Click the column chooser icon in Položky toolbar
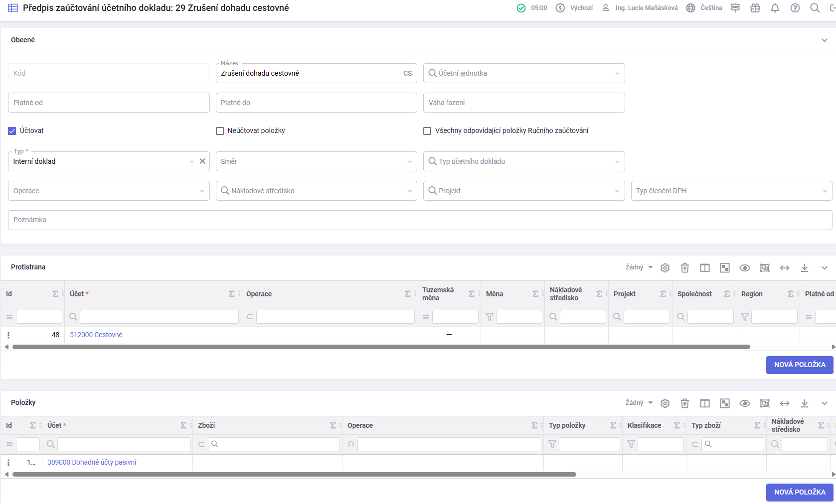The width and height of the screenshot is (836, 504). pos(705,403)
